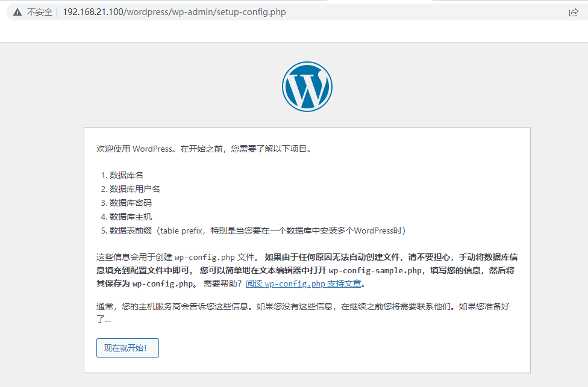Click the 不安全 security label
Image resolution: width=588 pixels, height=387 pixels.
point(39,12)
